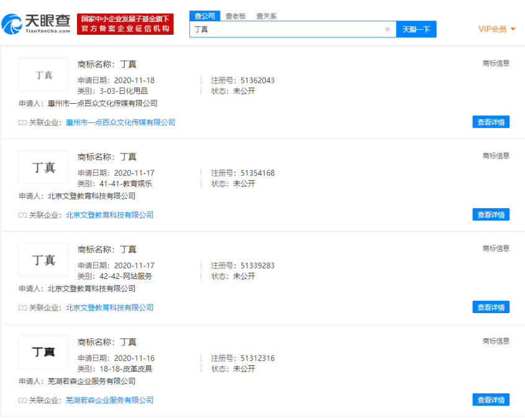Switch to the 查关系 tab
The width and height of the screenshot is (525, 420).
click(267, 16)
